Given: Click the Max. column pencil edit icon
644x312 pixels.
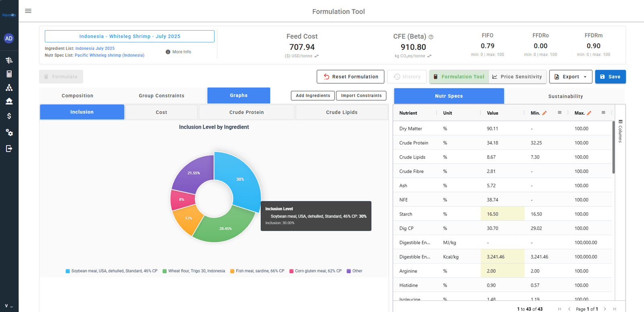Looking at the screenshot, I should point(589,113).
